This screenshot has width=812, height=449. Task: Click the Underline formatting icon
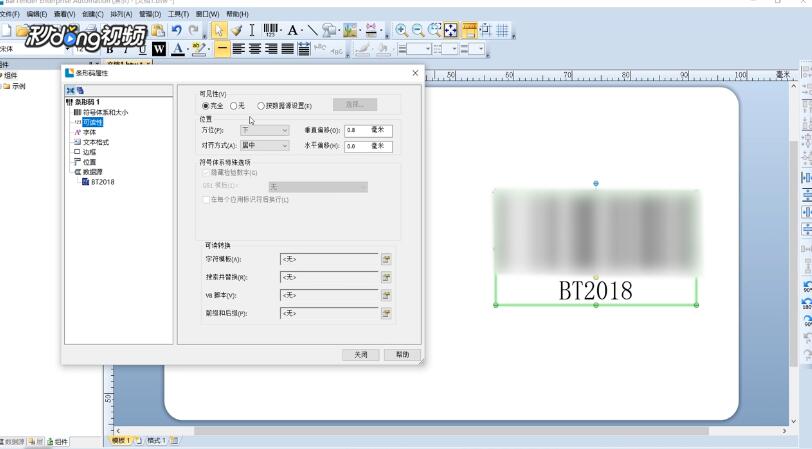143,49
